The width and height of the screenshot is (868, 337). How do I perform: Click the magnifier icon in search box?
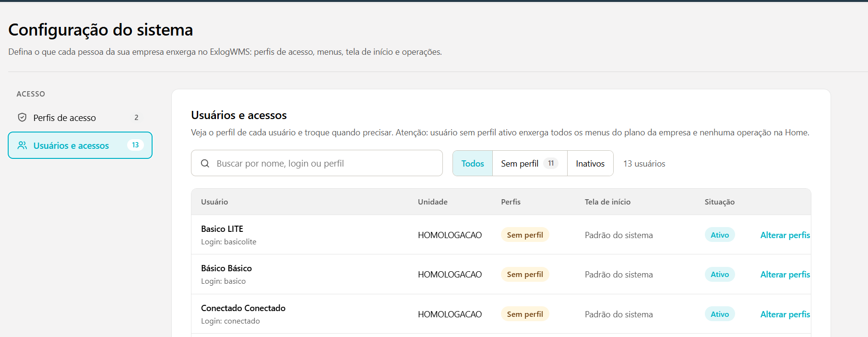pos(205,163)
